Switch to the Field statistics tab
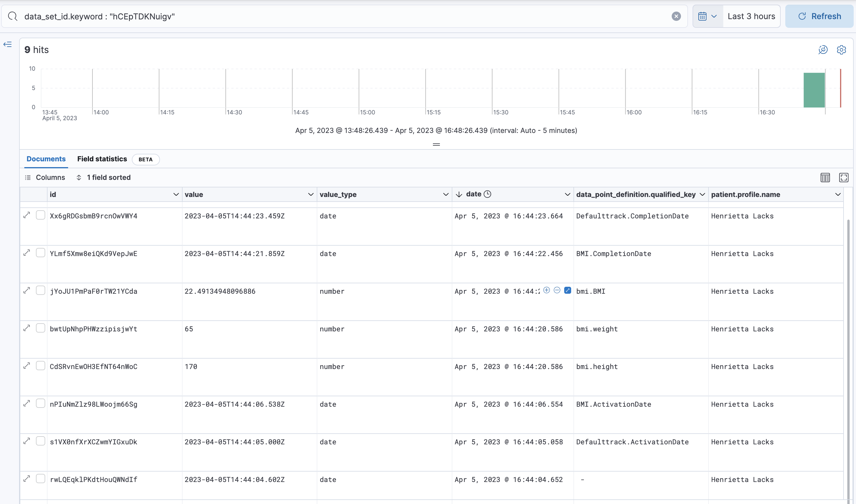The image size is (856, 504). click(102, 159)
